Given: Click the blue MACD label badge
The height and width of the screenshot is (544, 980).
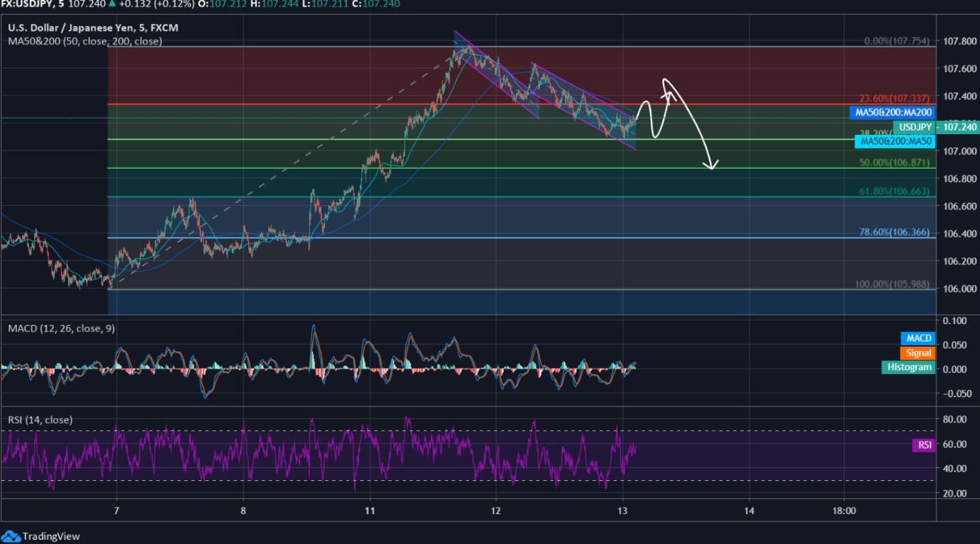Looking at the screenshot, I should pyautogui.click(x=918, y=338).
